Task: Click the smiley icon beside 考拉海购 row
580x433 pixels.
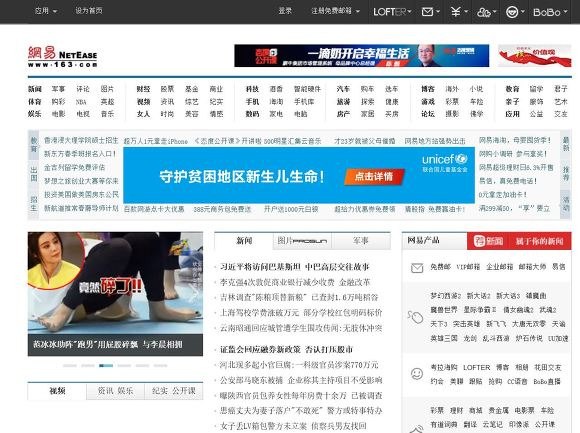Action: tap(417, 373)
